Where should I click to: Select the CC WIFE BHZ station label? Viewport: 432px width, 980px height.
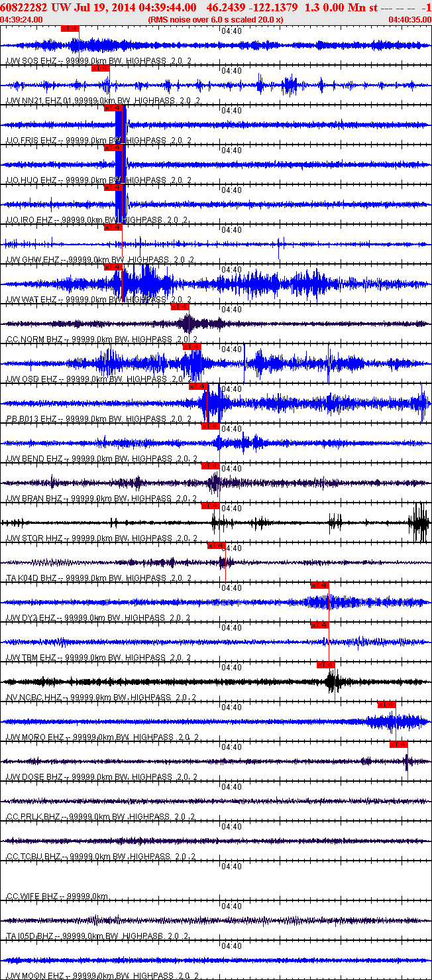[x=32, y=896]
